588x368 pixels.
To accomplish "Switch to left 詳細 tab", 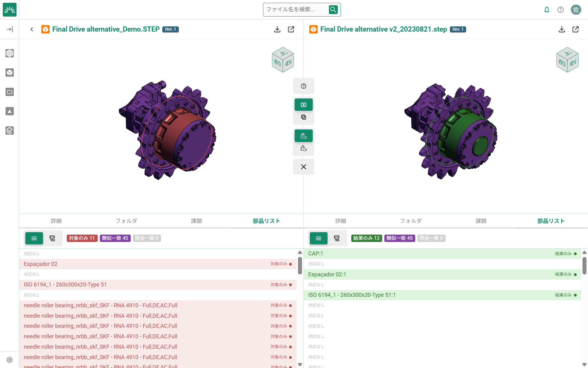I will (x=56, y=221).
